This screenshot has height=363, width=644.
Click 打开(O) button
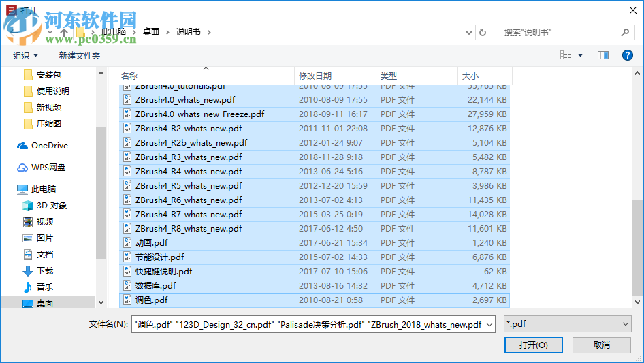coord(534,345)
